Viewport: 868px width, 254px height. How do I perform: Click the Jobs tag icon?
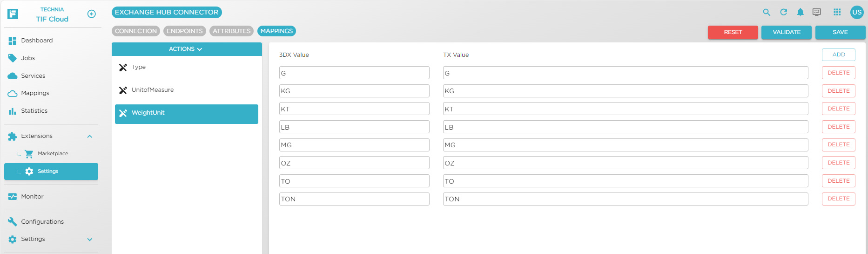pos(13,58)
